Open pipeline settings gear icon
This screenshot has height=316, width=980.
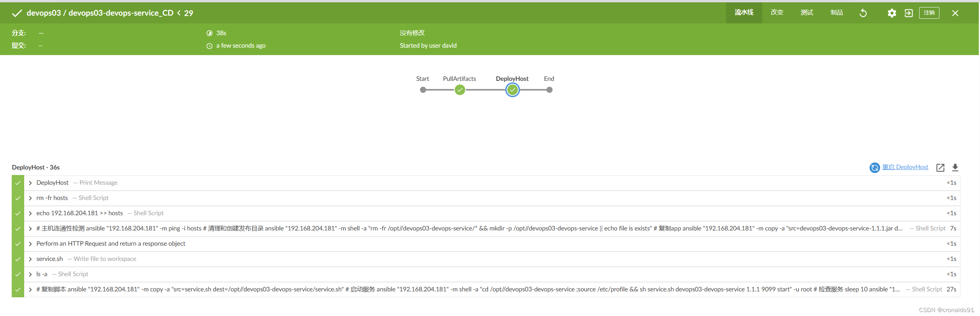click(892, 13)
